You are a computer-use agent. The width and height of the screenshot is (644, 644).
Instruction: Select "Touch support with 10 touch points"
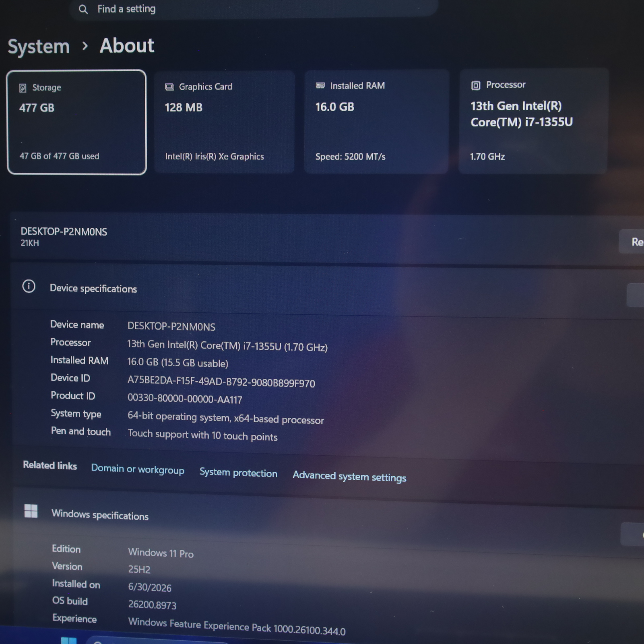[202, 435]
